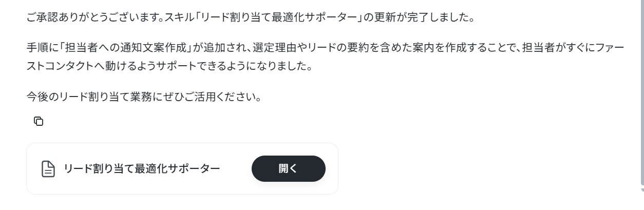Image resolution: width=644 pixels, height=210 pixels.
Task: Click the words 担当者がすぐに on the first line
Action: [x=557, y=50]
